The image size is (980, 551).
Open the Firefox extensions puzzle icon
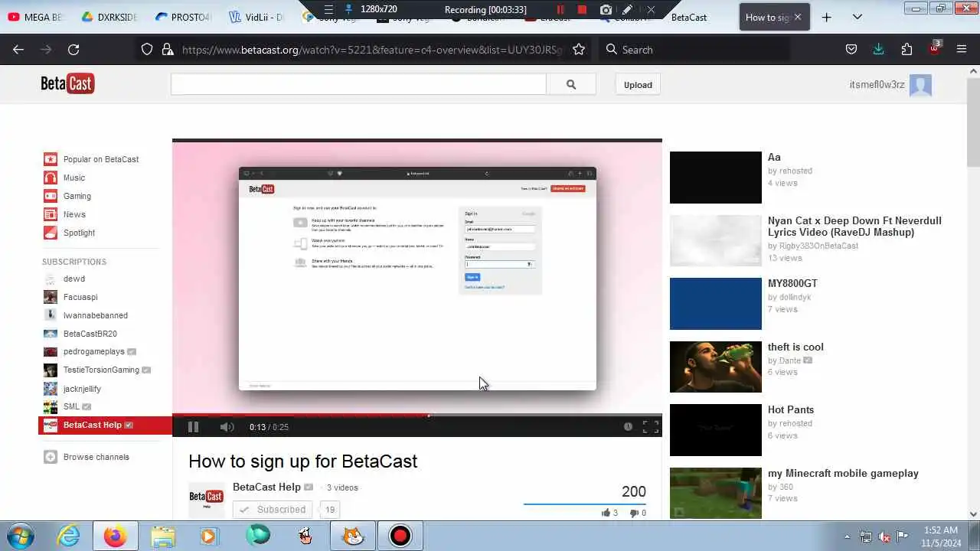906,50
